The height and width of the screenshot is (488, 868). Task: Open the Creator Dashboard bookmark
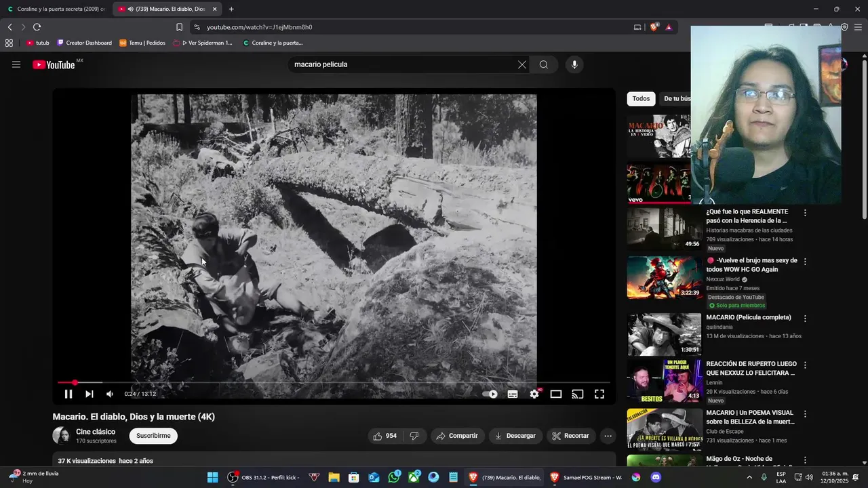(x=84, y=43)
